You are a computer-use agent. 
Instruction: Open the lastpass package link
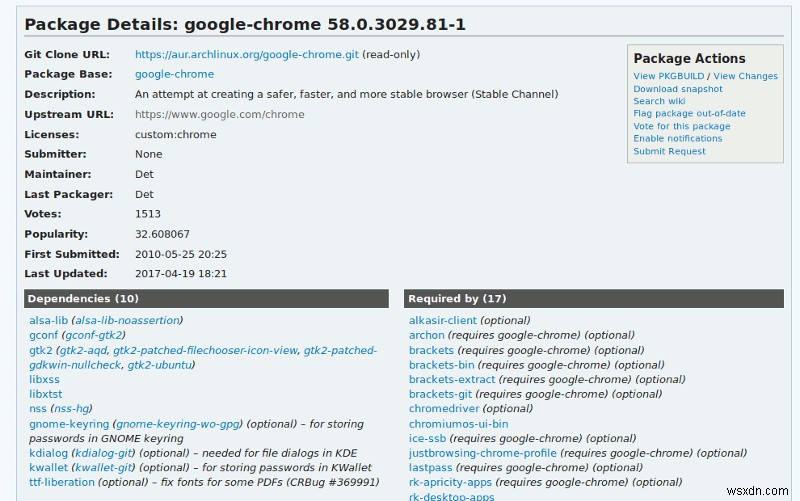point(430,467)
